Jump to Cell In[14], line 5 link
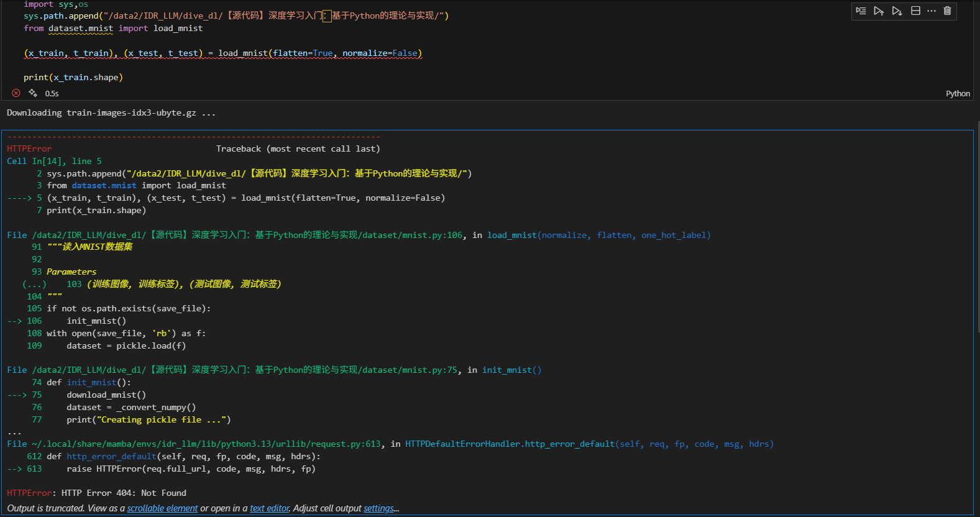This screenshot has width=980, height=517. click(x=54, y=161)
